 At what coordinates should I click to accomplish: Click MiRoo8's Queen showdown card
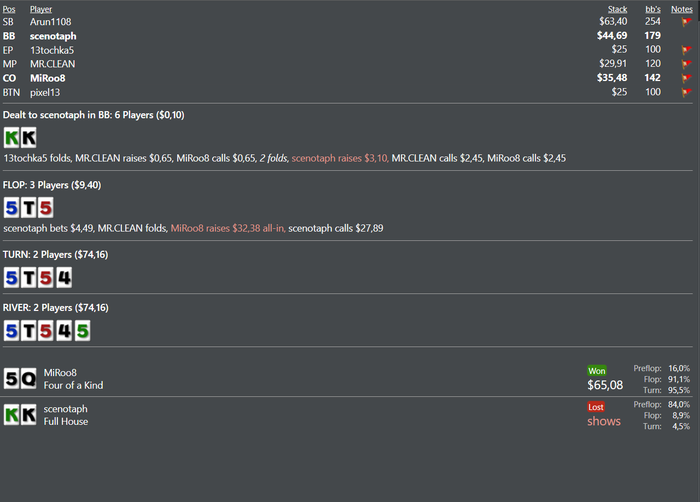click(29, 378)
